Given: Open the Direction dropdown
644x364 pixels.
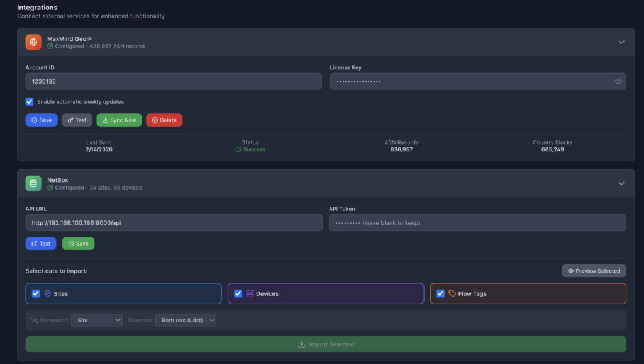Looking at the screenshot, I should [x=186, y=320].
